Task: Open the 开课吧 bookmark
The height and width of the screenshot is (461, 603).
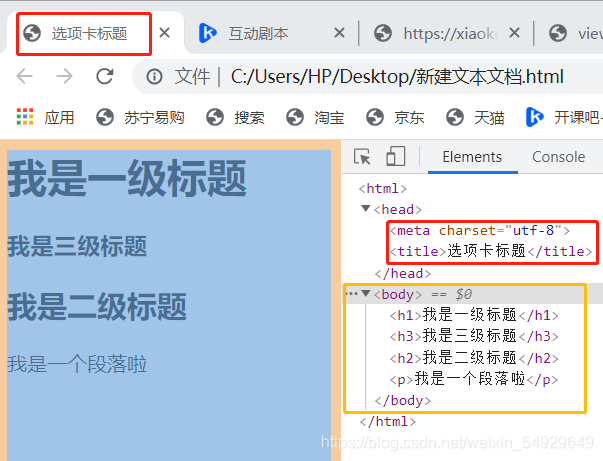Action: click(x=563, y=117)
